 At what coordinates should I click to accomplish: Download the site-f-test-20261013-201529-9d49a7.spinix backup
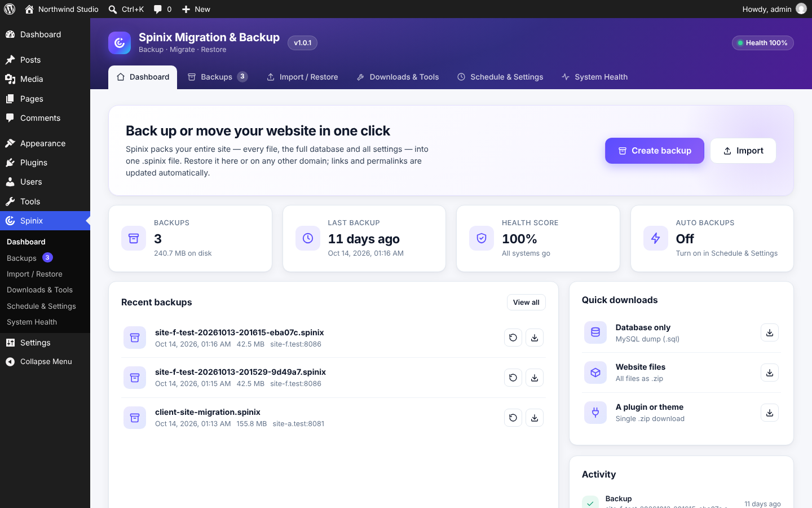535,378
